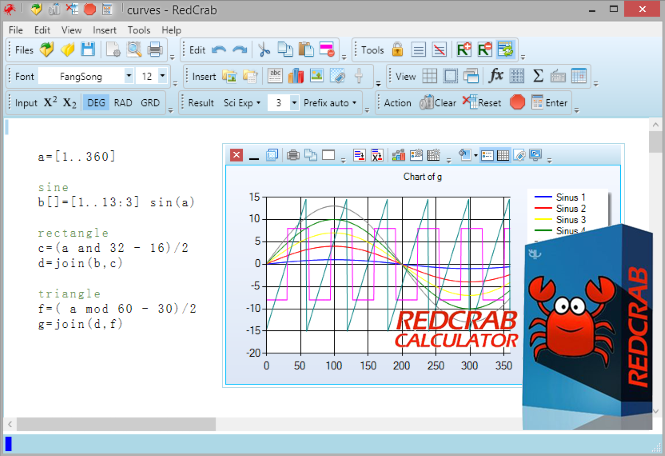Expand the Edit toolbar overflow arrow

(344, 56)
